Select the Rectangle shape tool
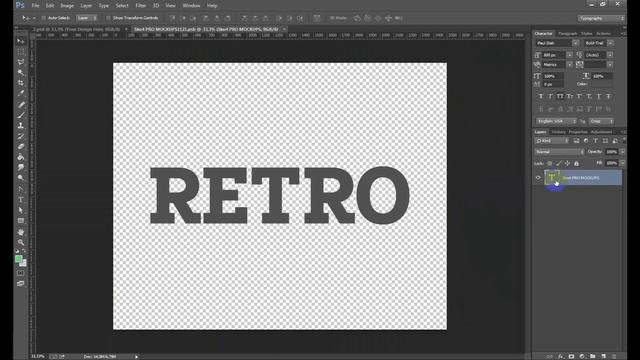The width and height of the screenshot is (640, 360). 21,221
